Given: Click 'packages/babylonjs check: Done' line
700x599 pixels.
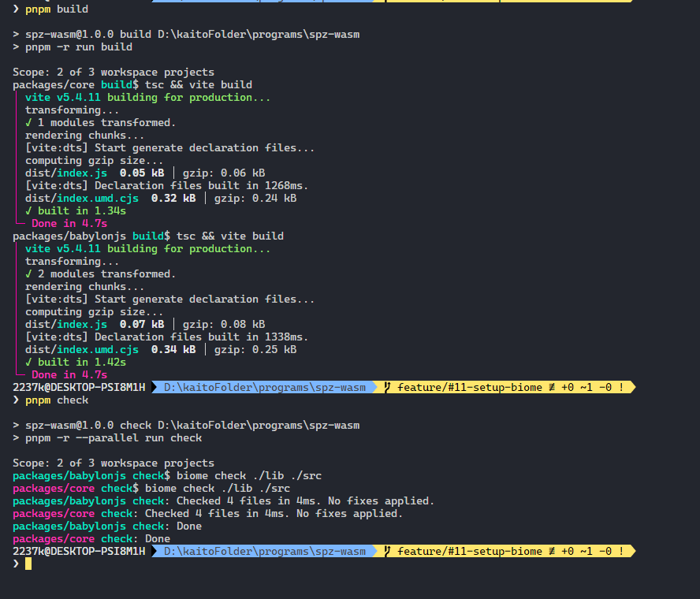Looking at the screenshot, I should pyautogui.click(x=107, y=526).
